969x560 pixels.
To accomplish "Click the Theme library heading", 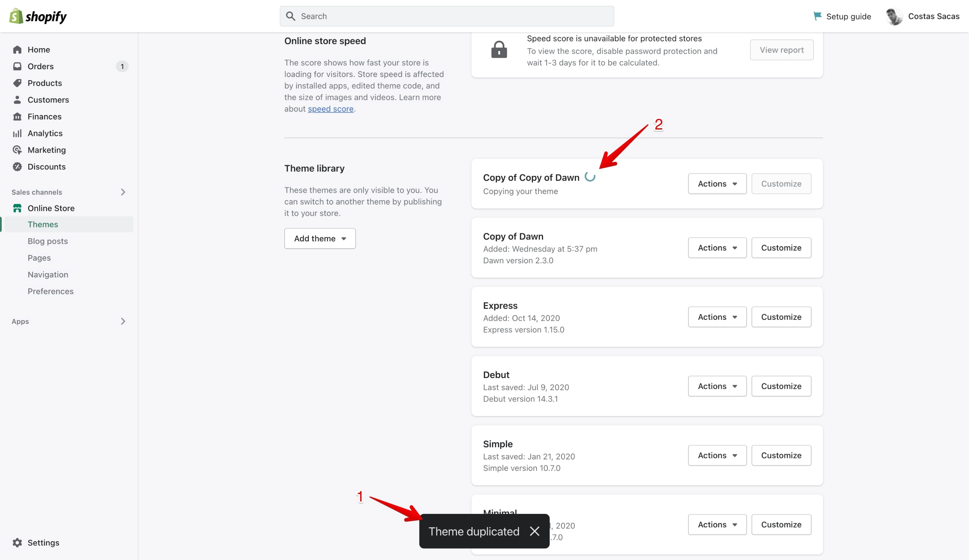I will [x=314, y=168].
